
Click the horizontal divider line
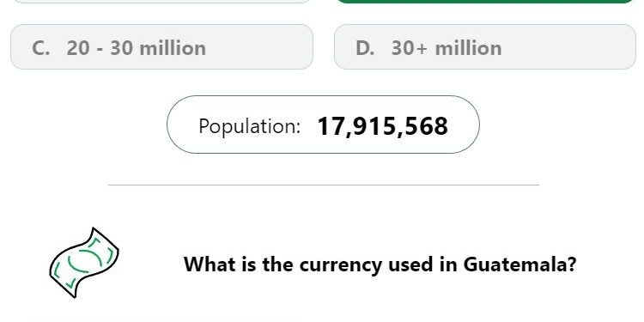(324, 185)
